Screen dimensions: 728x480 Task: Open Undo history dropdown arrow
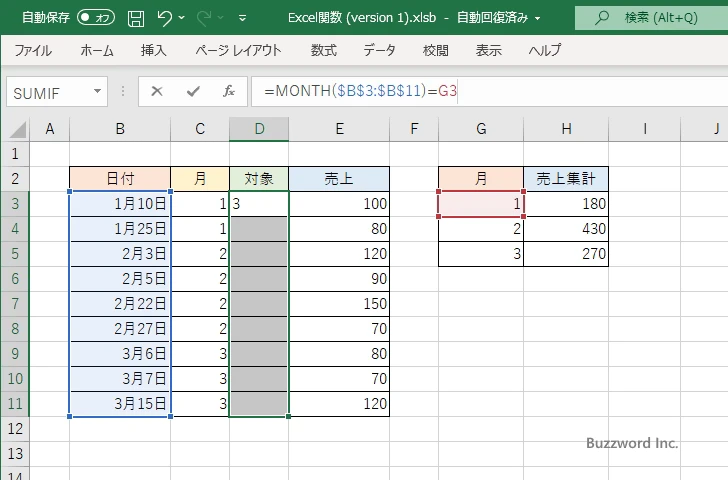(183, 17)
